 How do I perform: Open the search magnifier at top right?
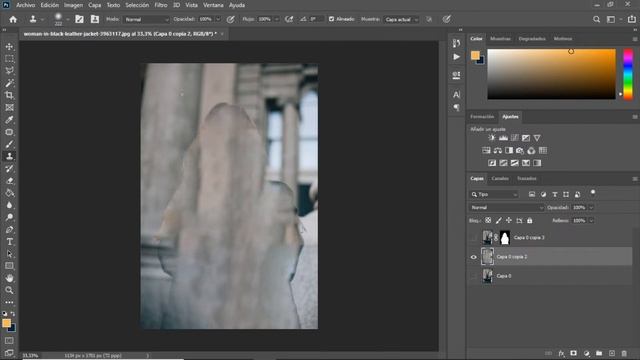click(596, 19)
